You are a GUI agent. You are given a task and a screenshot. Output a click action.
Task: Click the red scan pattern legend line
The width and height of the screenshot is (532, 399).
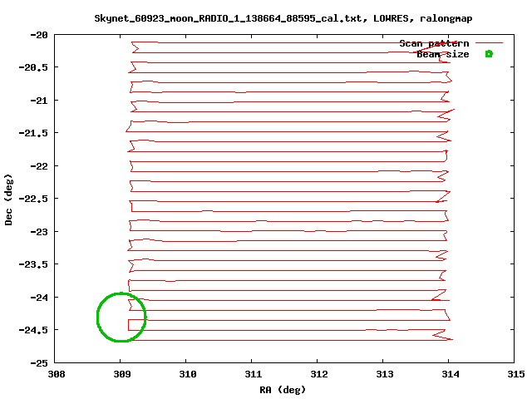489,42
